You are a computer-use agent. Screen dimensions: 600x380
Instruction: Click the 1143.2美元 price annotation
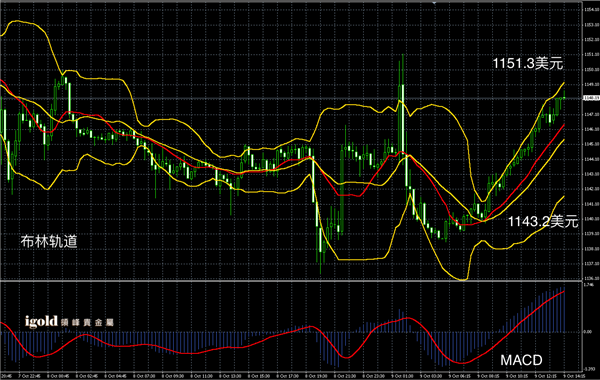(543, 221)
